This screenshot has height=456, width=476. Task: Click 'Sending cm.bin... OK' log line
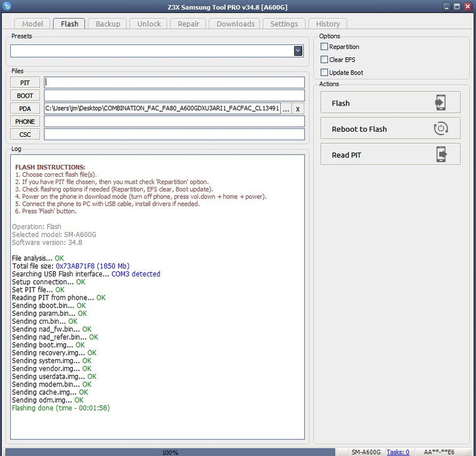[44, 321]
